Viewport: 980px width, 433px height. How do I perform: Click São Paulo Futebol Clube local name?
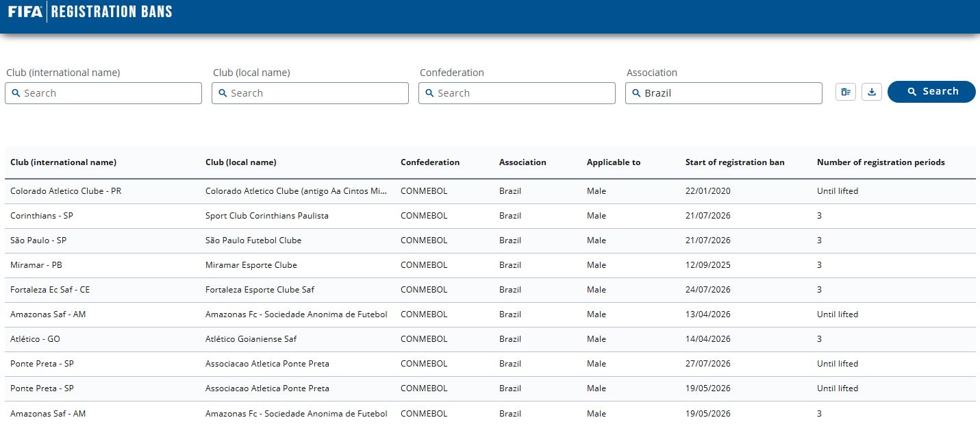pos(253,240)
